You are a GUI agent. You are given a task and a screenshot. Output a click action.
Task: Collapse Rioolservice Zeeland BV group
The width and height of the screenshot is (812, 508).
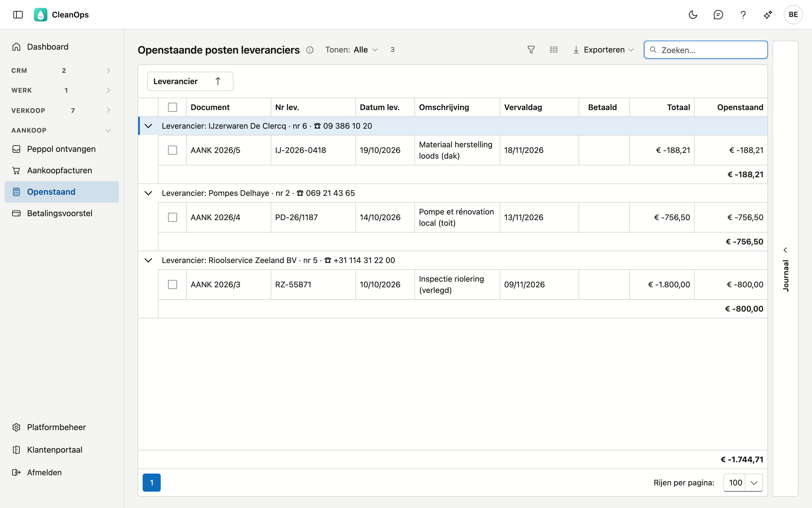coord(148,260)
